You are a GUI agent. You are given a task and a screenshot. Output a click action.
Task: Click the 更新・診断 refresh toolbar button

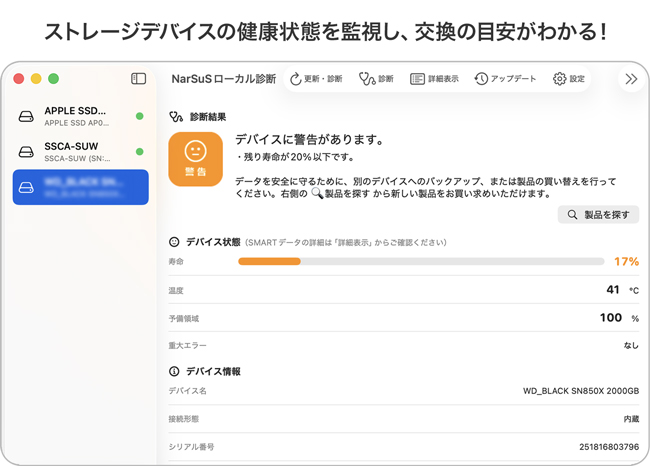(316, 79)
